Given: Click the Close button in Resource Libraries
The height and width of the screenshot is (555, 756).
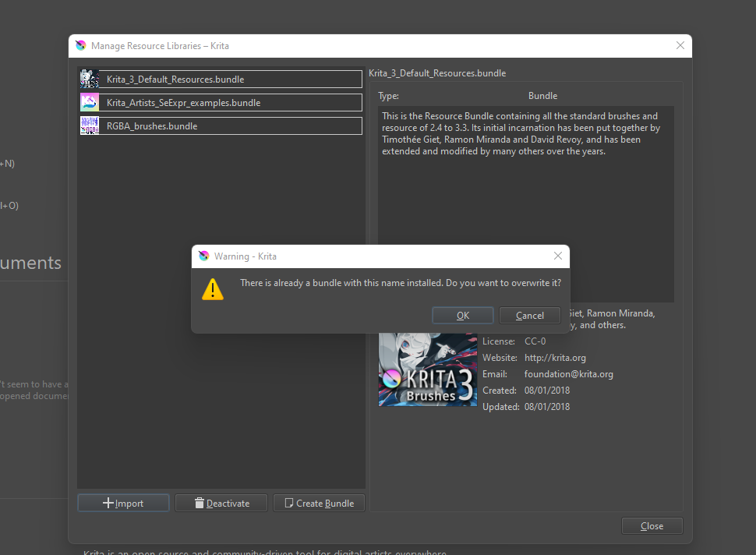Looking at the screenshot, I should pyautogui.click(x=652, y=526).
